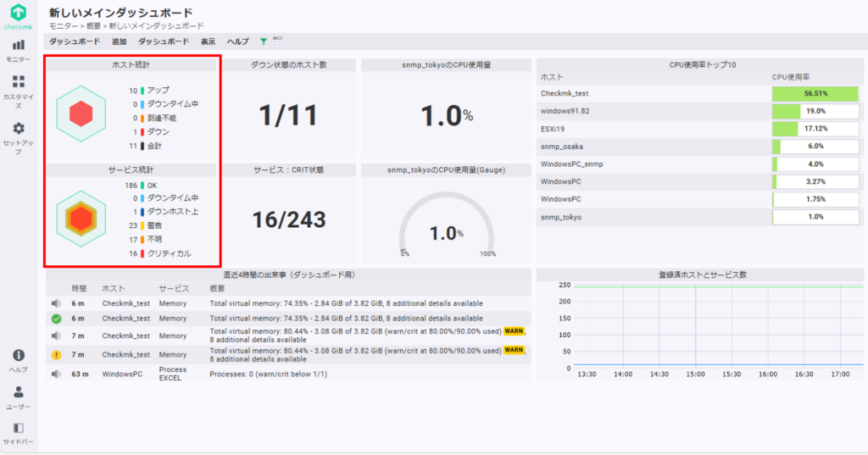The image size is (868, 455).
Task: Click the OK service count row
Action: tap(142, 186)
